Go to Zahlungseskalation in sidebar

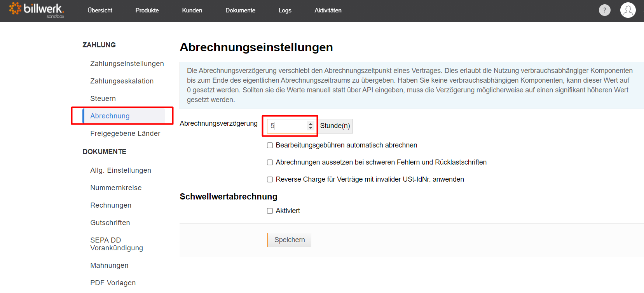coord(122,81)
